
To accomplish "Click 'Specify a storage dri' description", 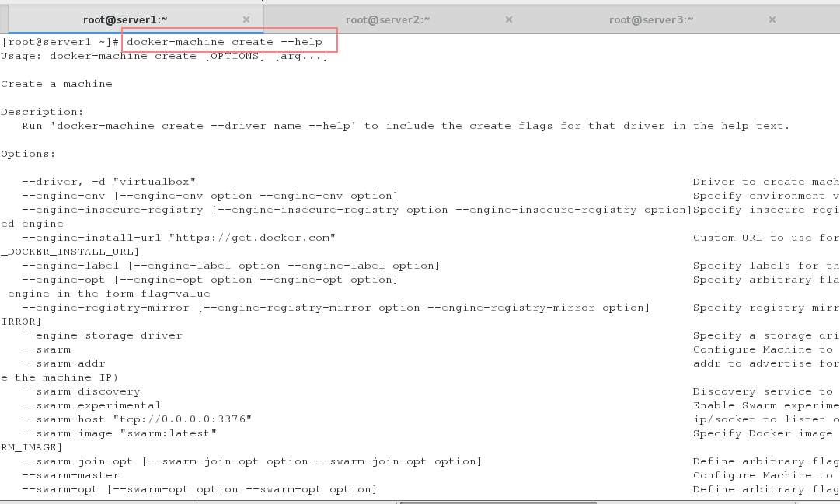I will tap(766, 335).
